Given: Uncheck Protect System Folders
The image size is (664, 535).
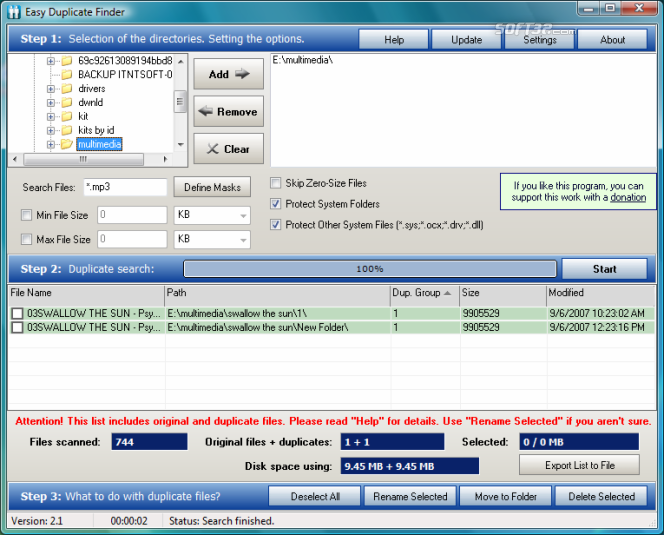Looking at the screenshot, I should (x=276, y=204).
